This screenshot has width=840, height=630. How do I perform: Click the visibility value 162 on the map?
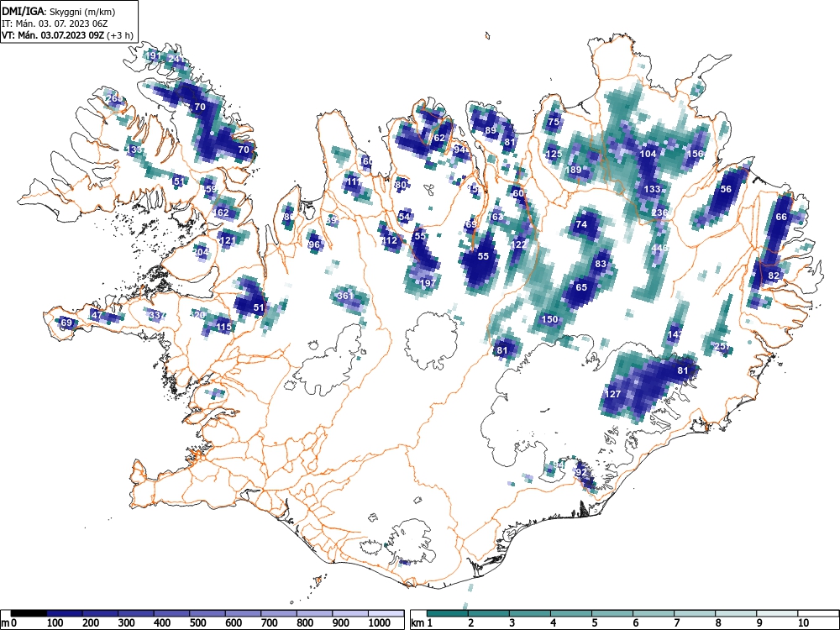pyautogui.click(x=221, y=213)
